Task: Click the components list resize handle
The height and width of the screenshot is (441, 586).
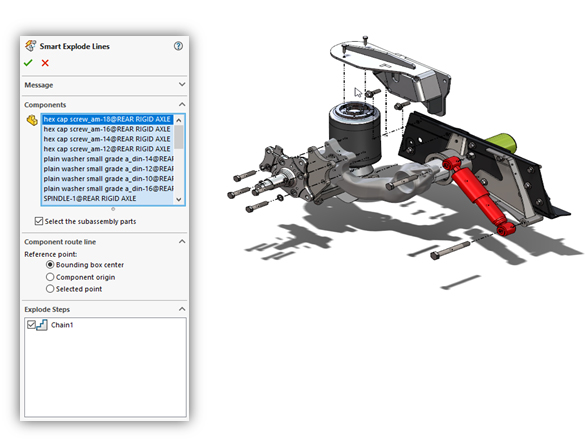Action: pyautogui.click(x=113, y=209)
